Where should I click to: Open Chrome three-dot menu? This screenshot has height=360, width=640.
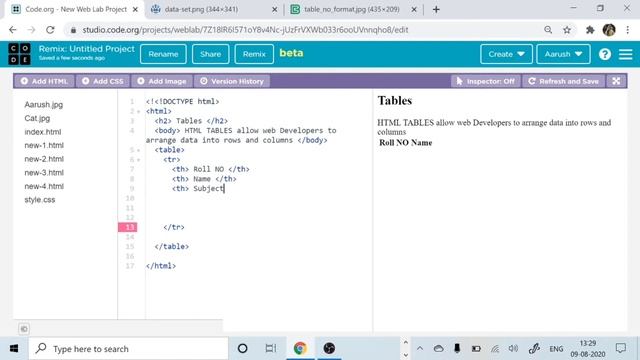click(x=628, y=30)
